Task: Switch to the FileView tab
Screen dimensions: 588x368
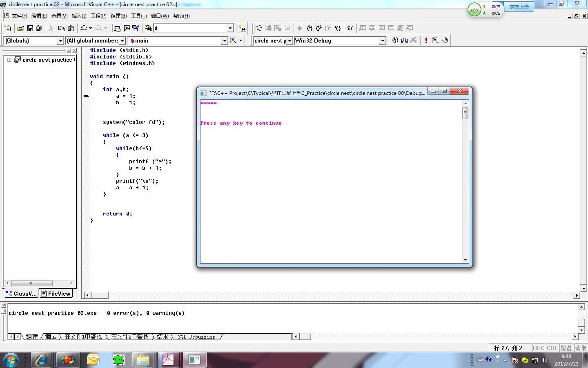Action: coord(56,293)
